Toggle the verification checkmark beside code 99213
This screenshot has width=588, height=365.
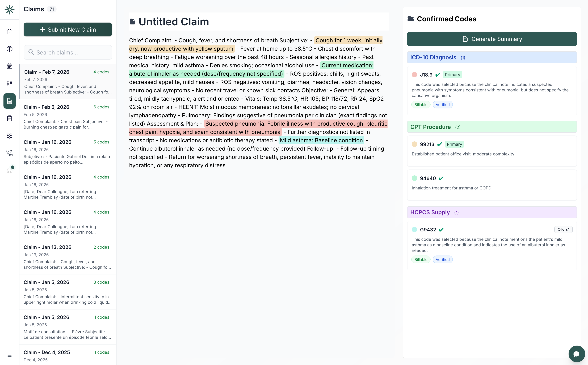click(440, 144)
